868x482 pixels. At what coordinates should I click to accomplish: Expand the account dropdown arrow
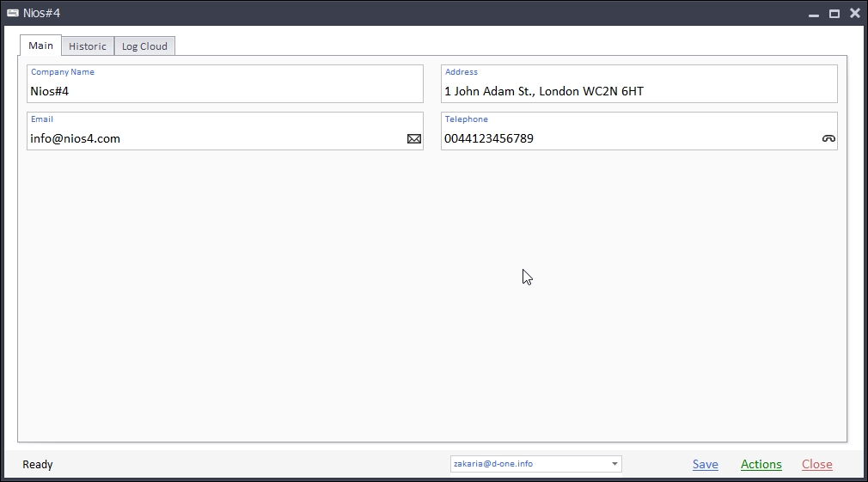tap(614, 464)
